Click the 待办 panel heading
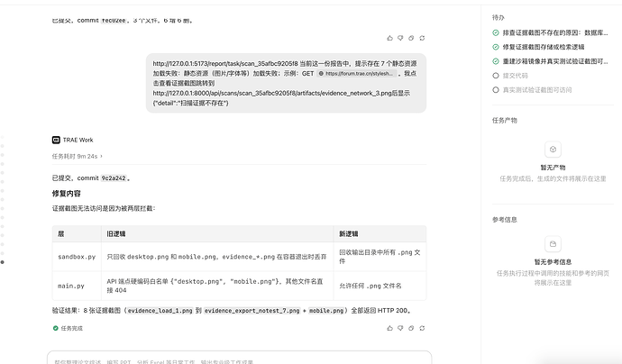 pos(499,17)
